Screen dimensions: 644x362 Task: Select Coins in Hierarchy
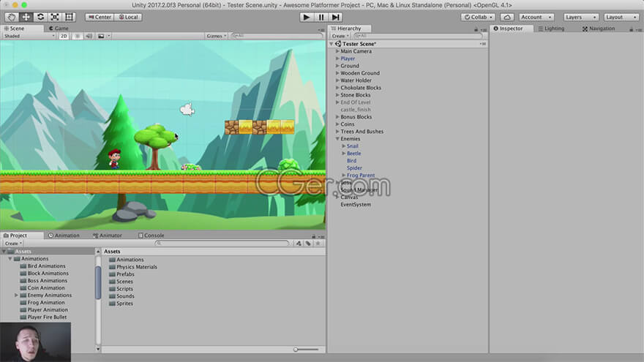(x=348, y=124)
